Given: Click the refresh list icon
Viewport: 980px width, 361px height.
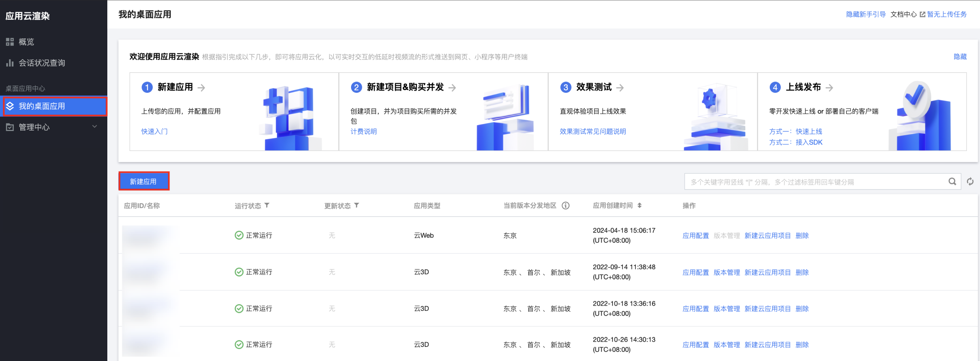Looking at the screenshot, I should click(970, 182).
